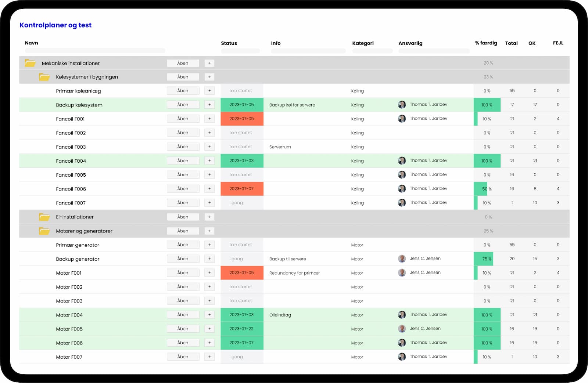Click plus button on Fancoil F001 row

coord(209,119)
